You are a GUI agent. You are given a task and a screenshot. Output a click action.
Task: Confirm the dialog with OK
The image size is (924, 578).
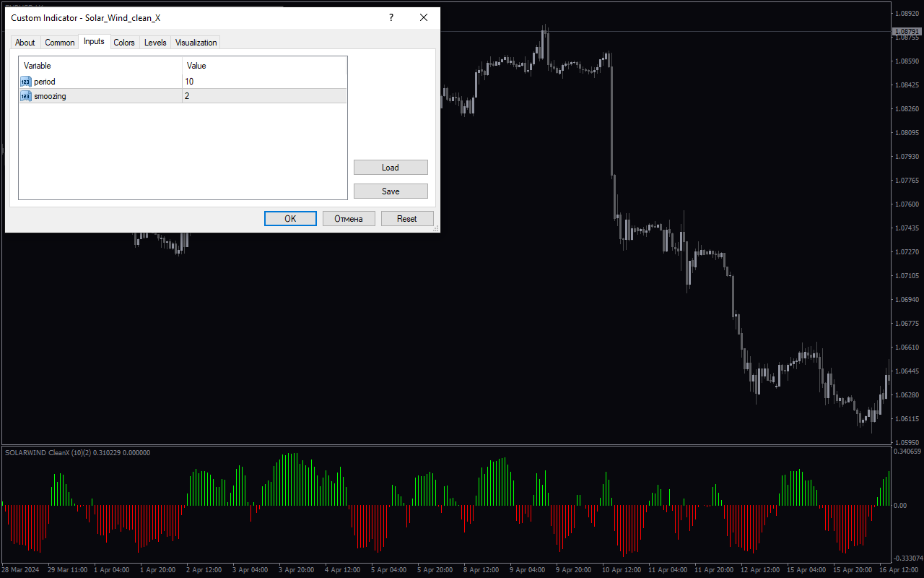pos(290,219)
